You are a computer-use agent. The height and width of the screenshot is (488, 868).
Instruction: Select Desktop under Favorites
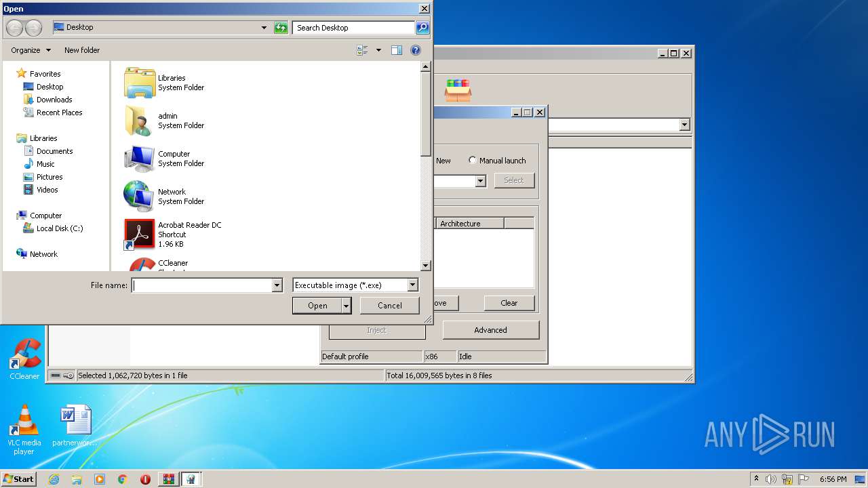click(50, 87)
